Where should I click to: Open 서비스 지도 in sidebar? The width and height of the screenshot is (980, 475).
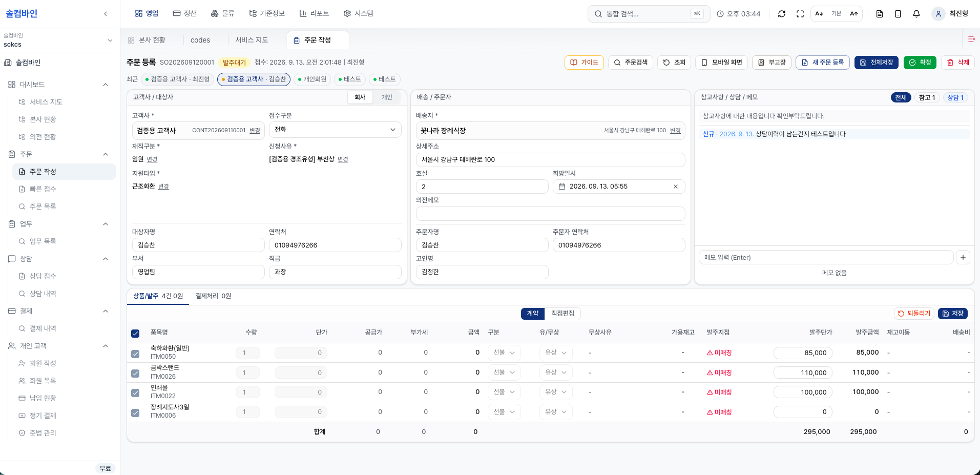[64, 102]
